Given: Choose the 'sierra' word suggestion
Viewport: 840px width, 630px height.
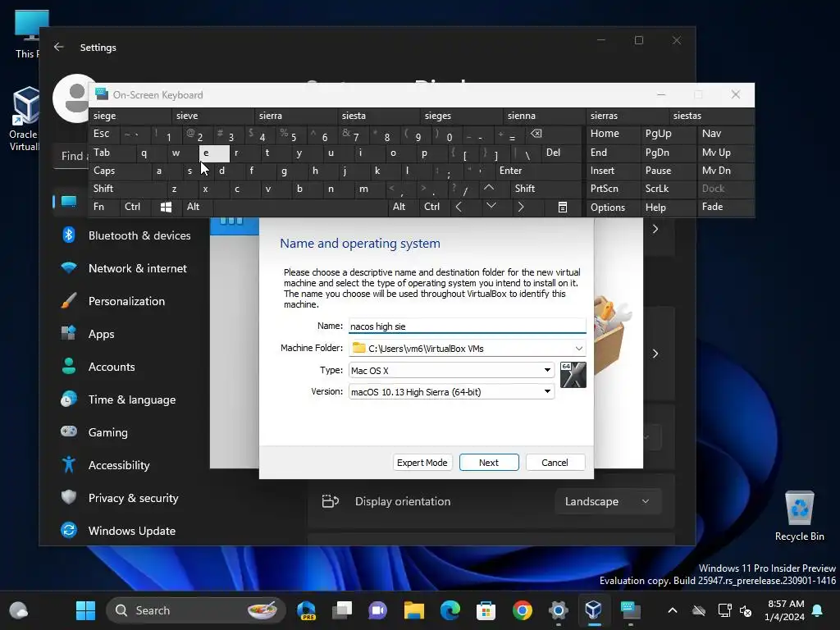Looking at the screenshot, I should click(x=295, y=116).
